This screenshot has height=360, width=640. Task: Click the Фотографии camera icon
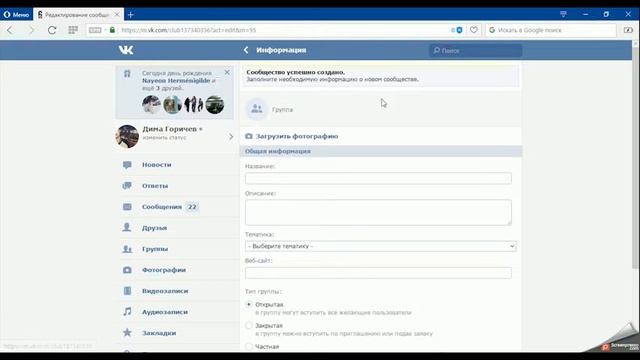tap(127, 270)
